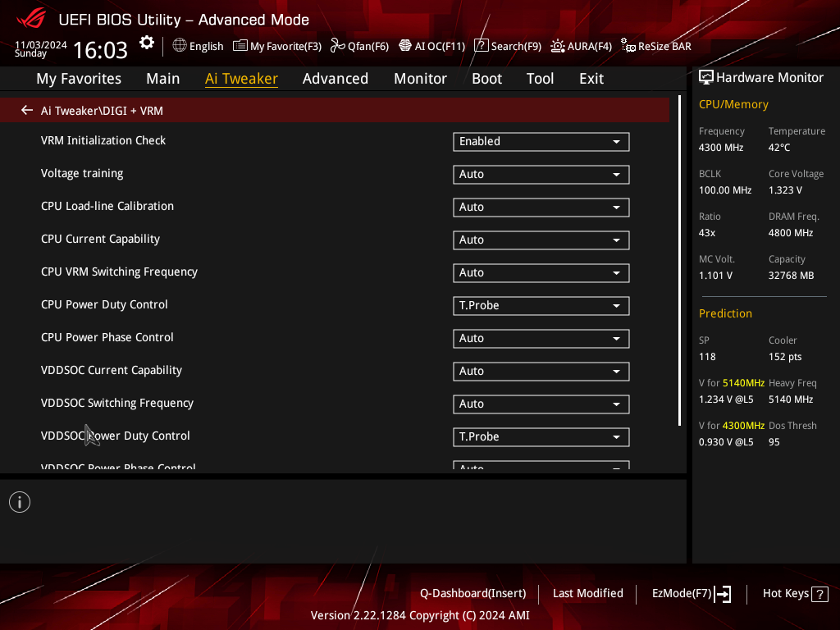Expand CPU VRM Switching Frequency dropdown
840x630 pixels.
tap(541, 272)
